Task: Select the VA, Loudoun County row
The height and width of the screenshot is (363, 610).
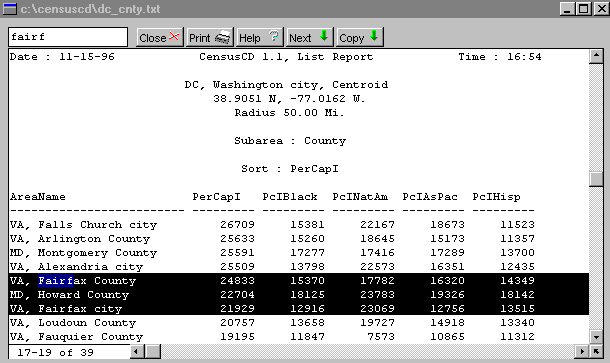Action: (x=298, y=323)
